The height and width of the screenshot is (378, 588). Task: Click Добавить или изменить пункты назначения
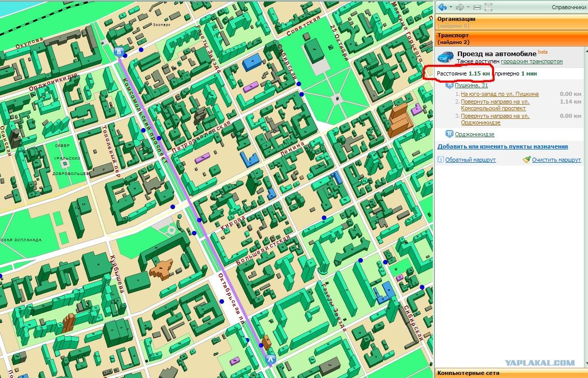(502, 146)
